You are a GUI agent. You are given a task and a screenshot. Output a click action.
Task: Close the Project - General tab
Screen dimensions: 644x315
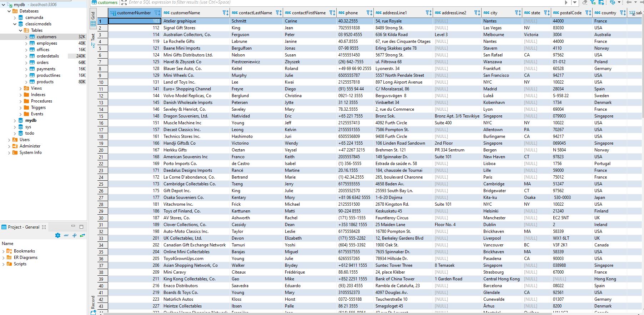[x=44, y=227]
